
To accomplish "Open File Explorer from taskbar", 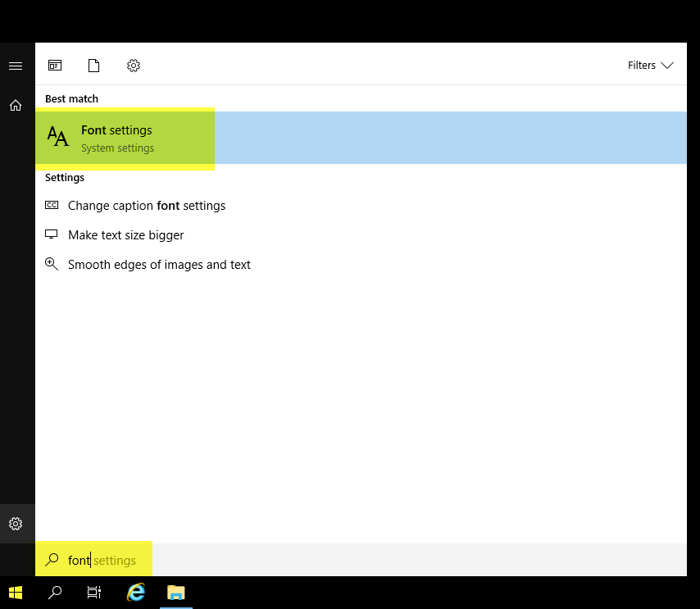I will [176, 593].
